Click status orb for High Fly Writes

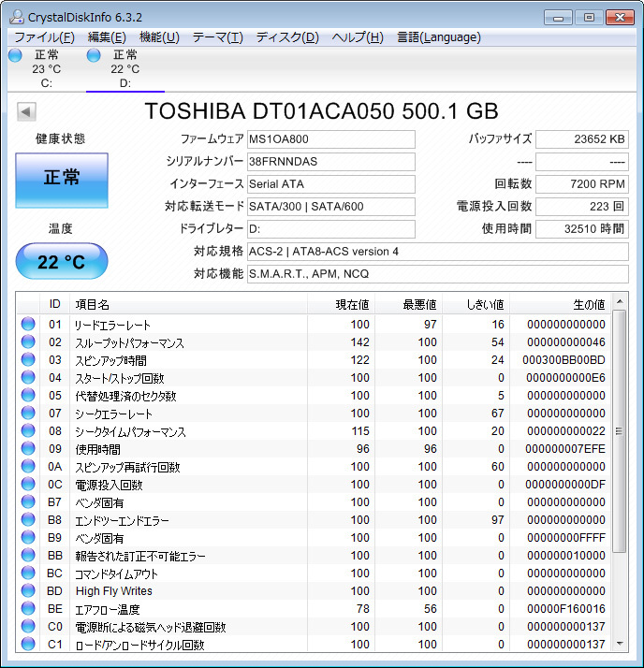[28, 591]
